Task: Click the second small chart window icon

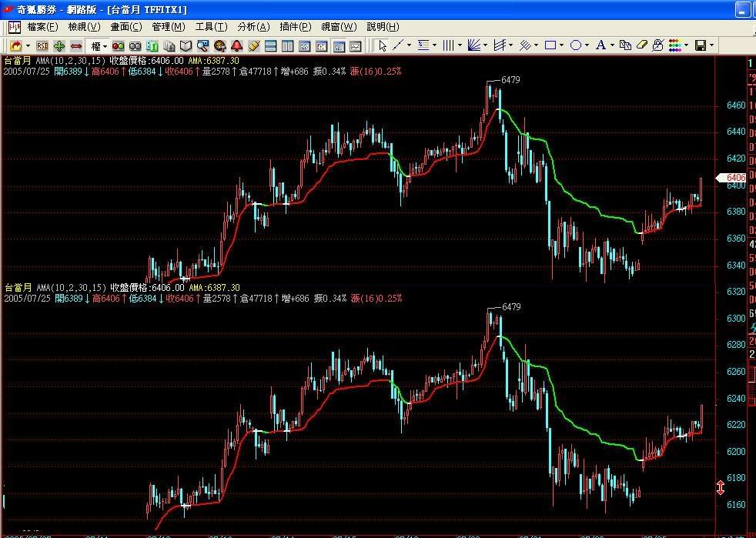Action: [x=321, y=46]
